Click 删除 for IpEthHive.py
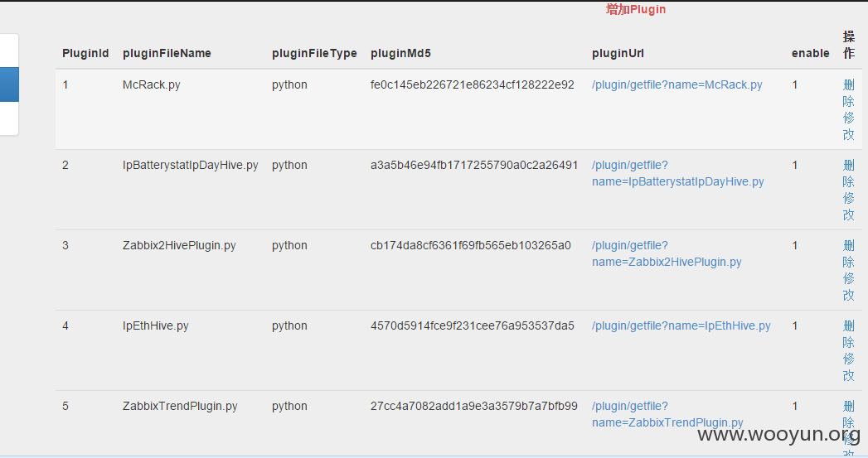 tap(849, 334)
